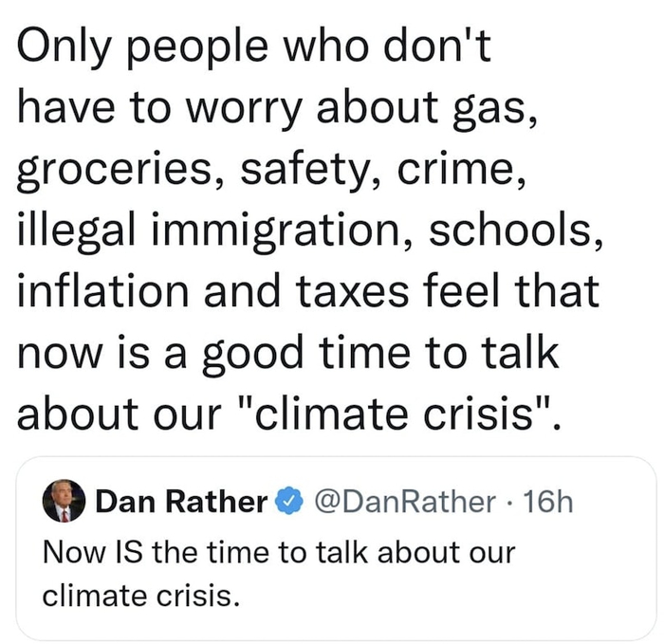
Task: Click the line 'groceries, safety, crime,'
Action: 271,171
